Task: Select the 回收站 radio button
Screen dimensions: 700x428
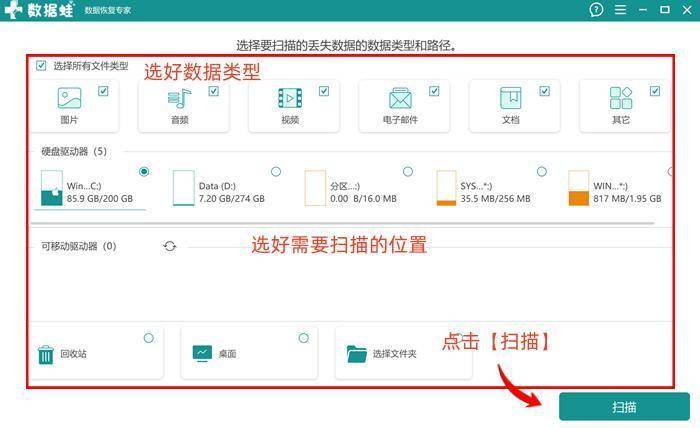Action: [x=149, y=338]
